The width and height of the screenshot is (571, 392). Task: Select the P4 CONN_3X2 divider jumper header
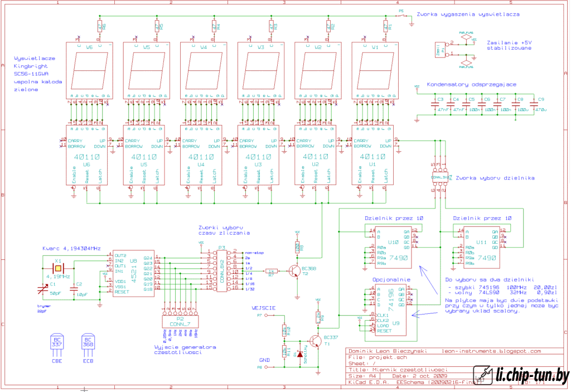click(x=440, y=178)
